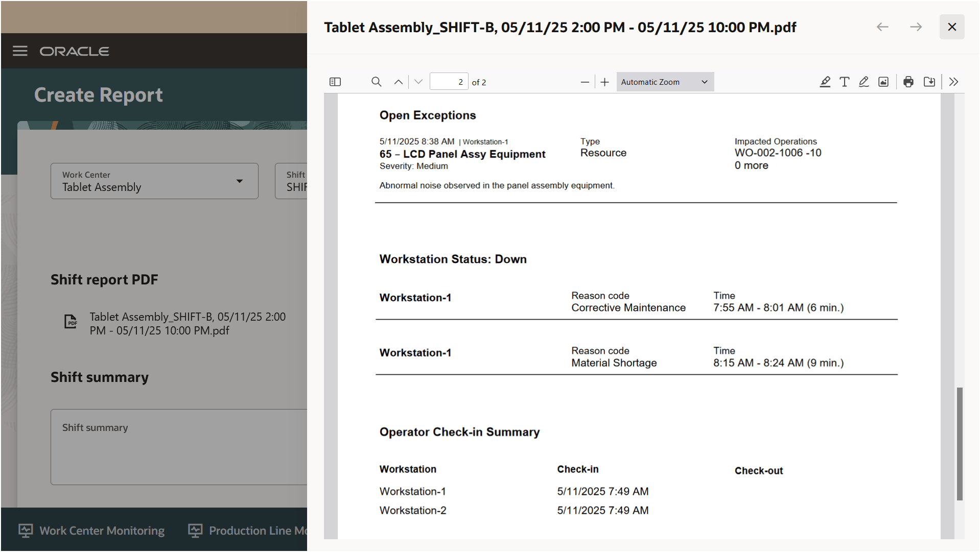Screen dimensions: 980x552
Task: Open search within the PDF
Action: tap(376, 82)
